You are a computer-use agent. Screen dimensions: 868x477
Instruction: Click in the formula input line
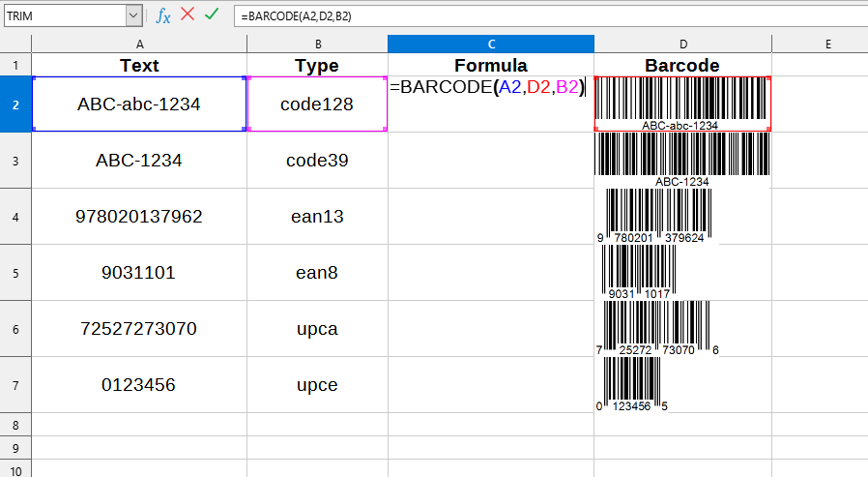click(x=541, y=15)
